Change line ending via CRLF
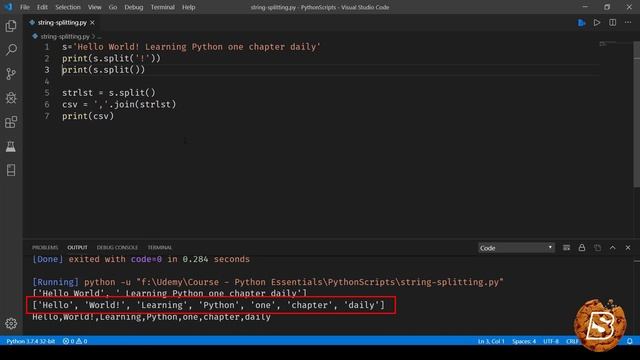Screen dimensions: 640x360 coord(572,341)
